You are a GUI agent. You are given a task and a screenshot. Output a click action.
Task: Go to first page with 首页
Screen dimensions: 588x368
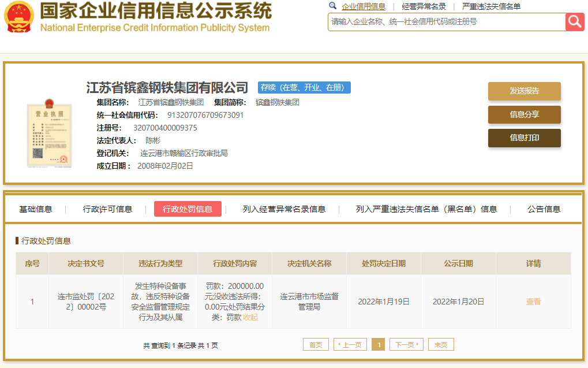(x=316, y=345)
